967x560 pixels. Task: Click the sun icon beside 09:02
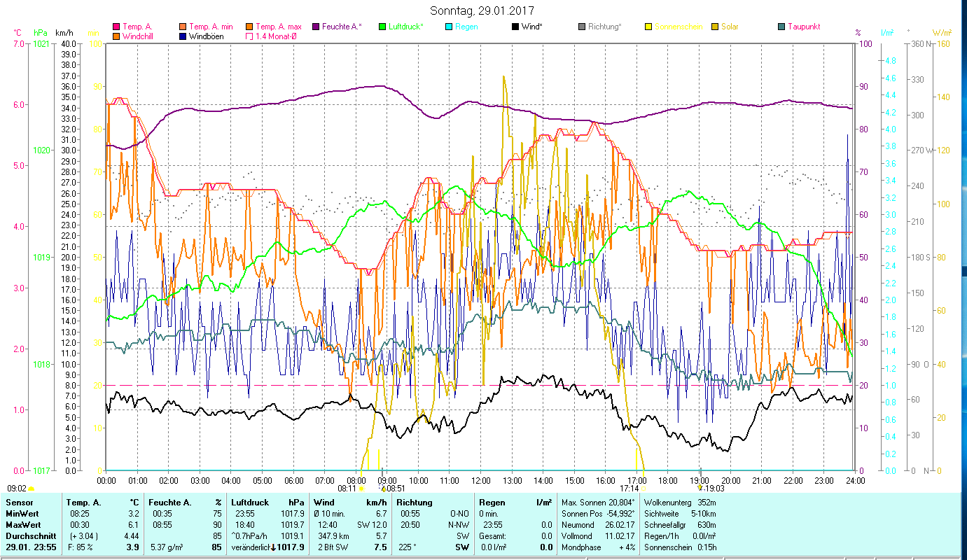pos(32,489)
